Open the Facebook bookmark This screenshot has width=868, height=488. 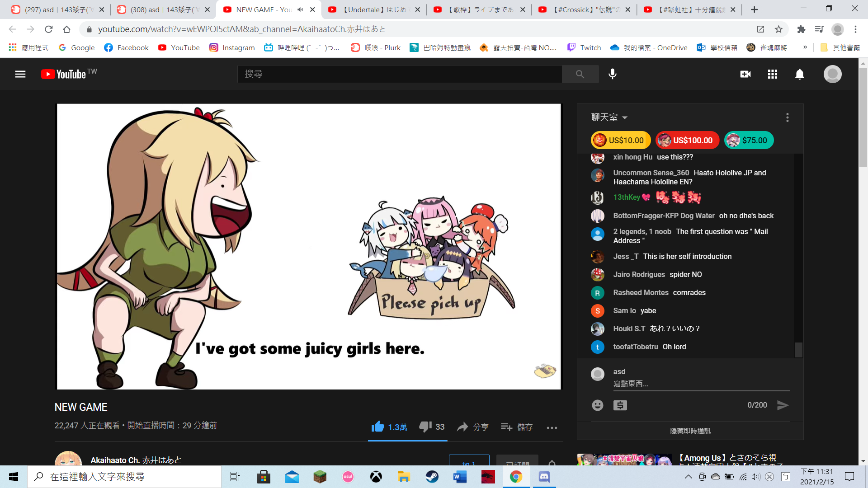pos(126,47)
